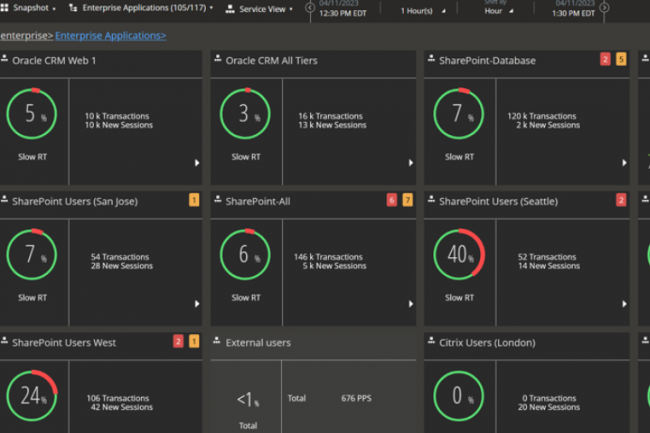Follow the Enterprise Applications breadcrumb link
Image resolution: width=650 pixels, height=433 pixels.
click(110, 36)
